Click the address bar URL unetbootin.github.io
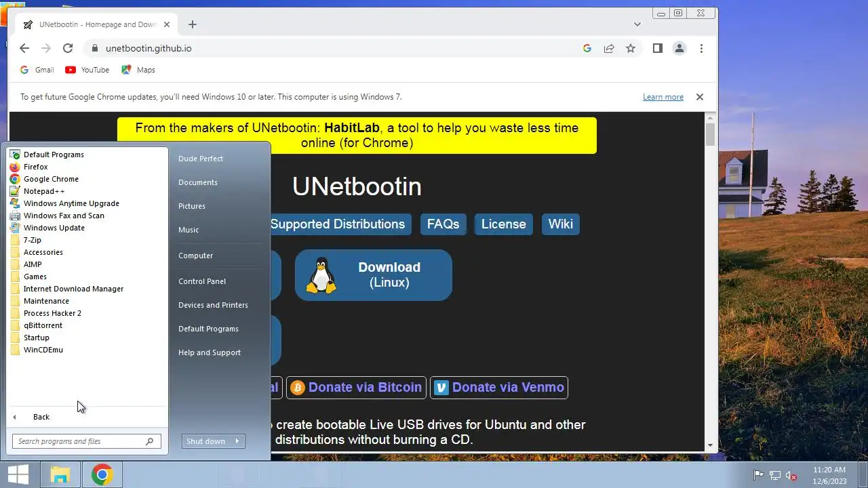 [x=149, y=48]
